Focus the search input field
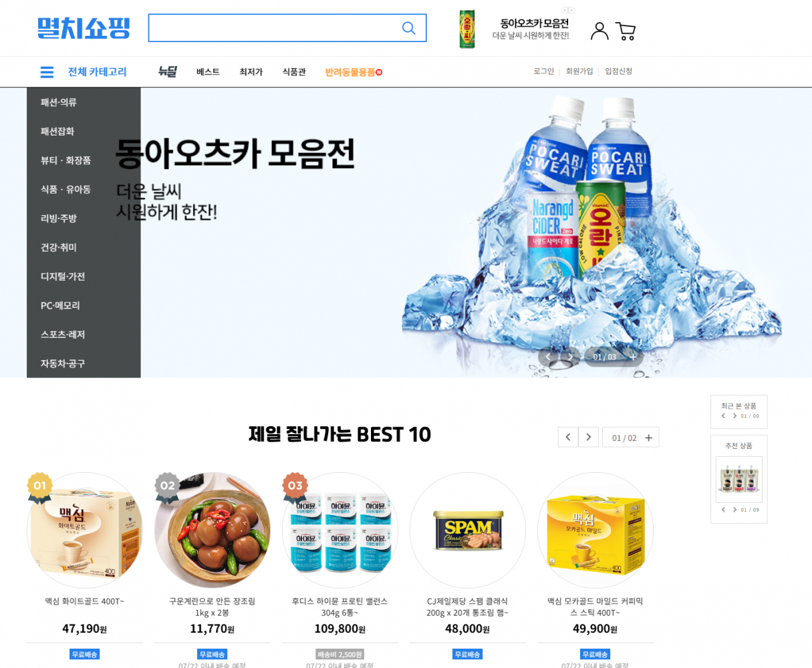Image resolution: width=812 pixels, height=668 pixels. 274,28
